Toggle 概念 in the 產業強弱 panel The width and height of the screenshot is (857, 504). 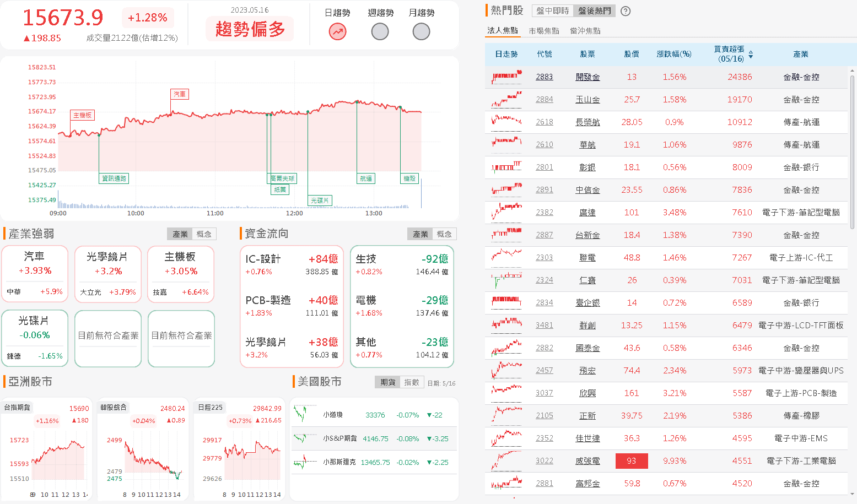204,234
